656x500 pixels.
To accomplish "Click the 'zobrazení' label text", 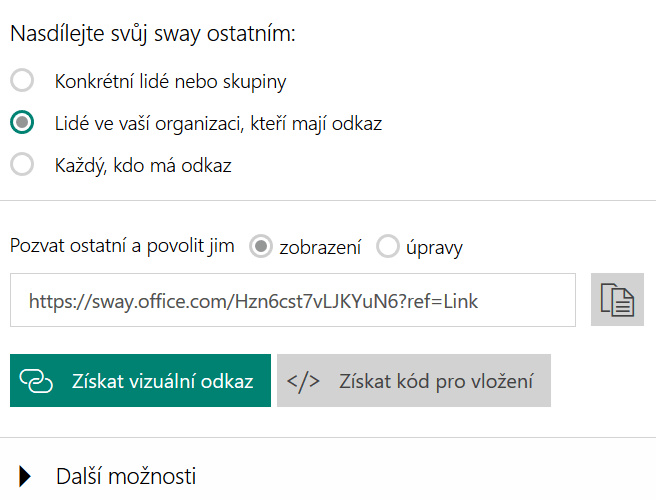I will click(320, 247).
